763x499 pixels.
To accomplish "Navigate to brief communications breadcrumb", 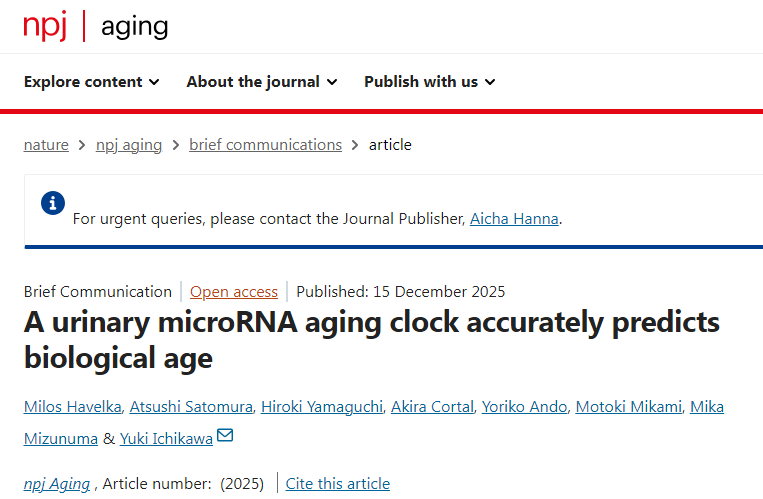I will tap(265, 145).
